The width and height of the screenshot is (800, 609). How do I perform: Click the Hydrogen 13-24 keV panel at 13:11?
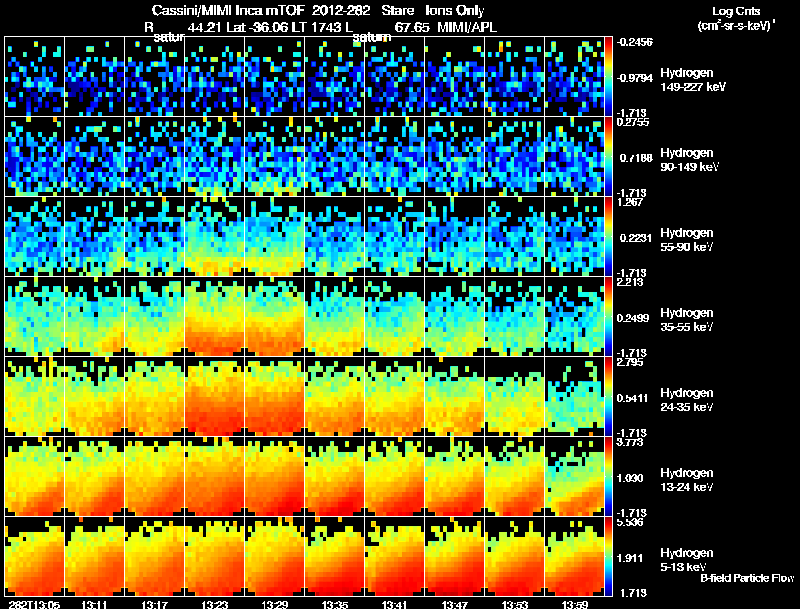click(x=94, y=476)
